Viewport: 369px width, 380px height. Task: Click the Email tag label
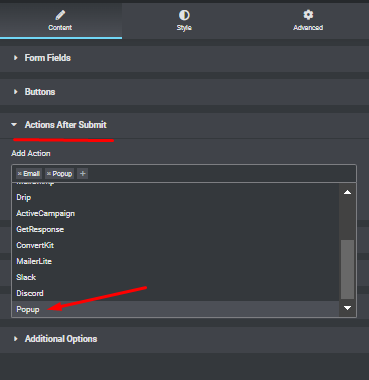pos(32,174)
